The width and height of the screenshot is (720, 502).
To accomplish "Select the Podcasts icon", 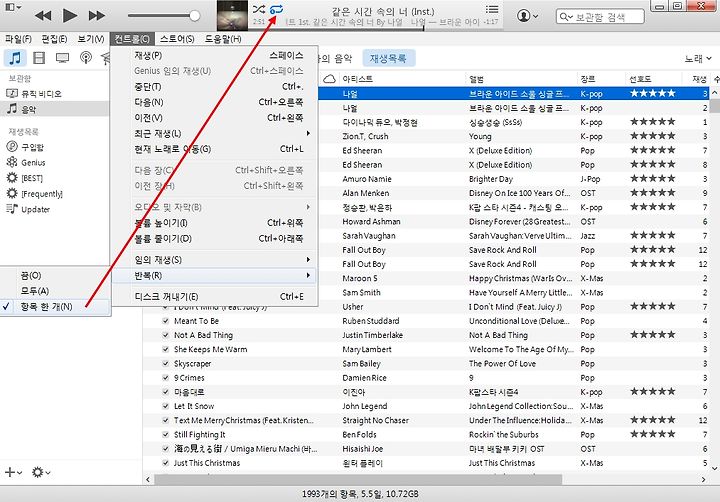I will point(85,58).
